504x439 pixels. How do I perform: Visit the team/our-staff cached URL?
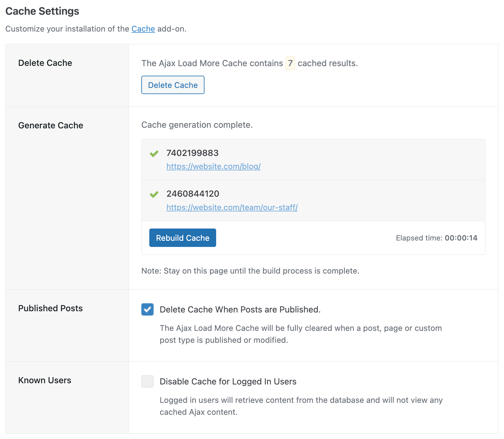coord(232,207)
